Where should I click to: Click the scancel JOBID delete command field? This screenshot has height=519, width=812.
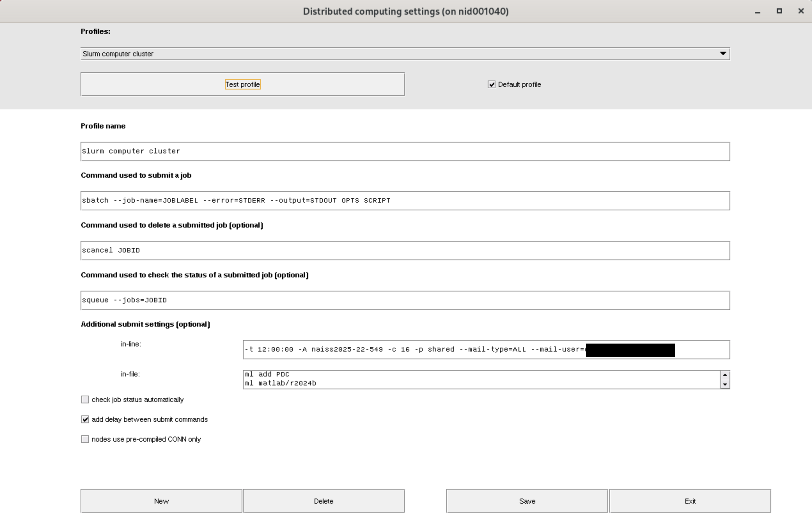pos(405,251)
